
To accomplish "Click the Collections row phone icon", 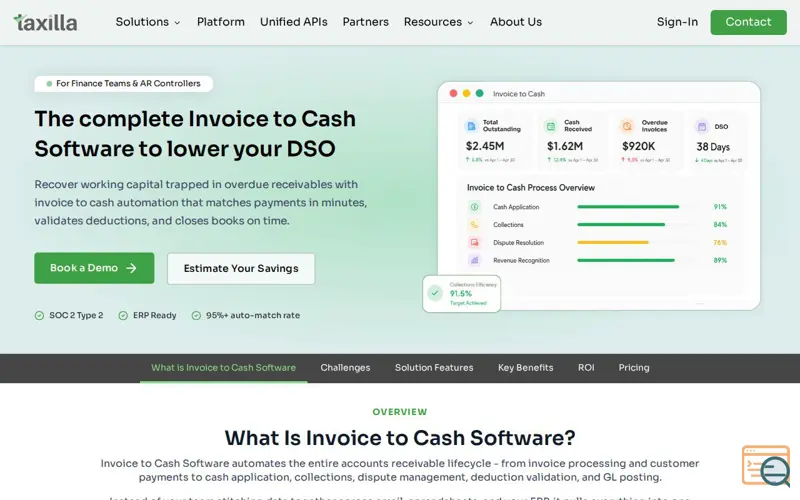I will click(x=474, y=224).
